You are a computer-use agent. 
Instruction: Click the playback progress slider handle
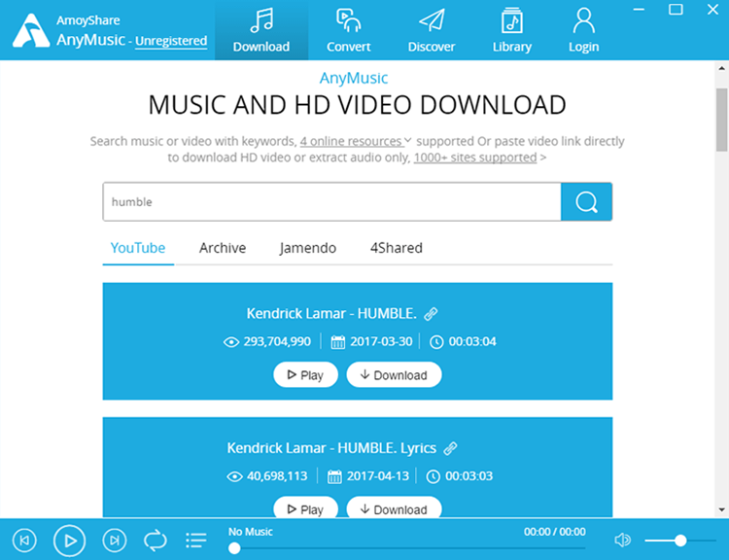tap(235, 548)
